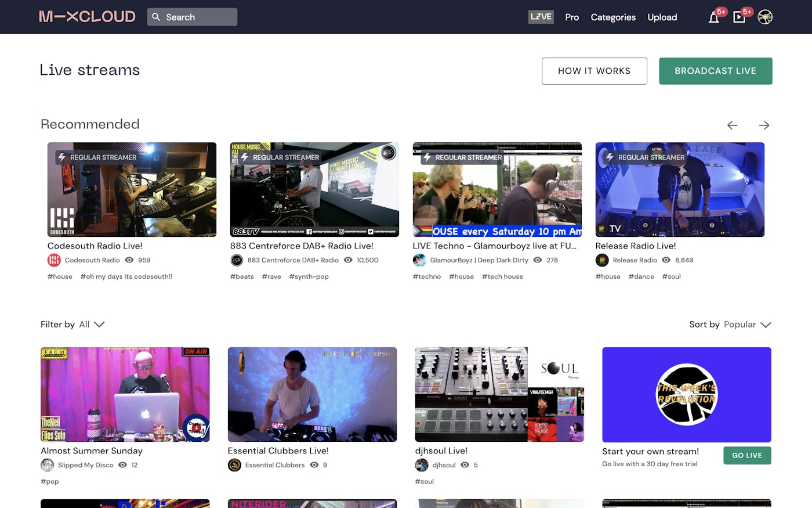Open djhsoul Live! stream title
This screenshot has height=508, width=812.
(441, 451)
